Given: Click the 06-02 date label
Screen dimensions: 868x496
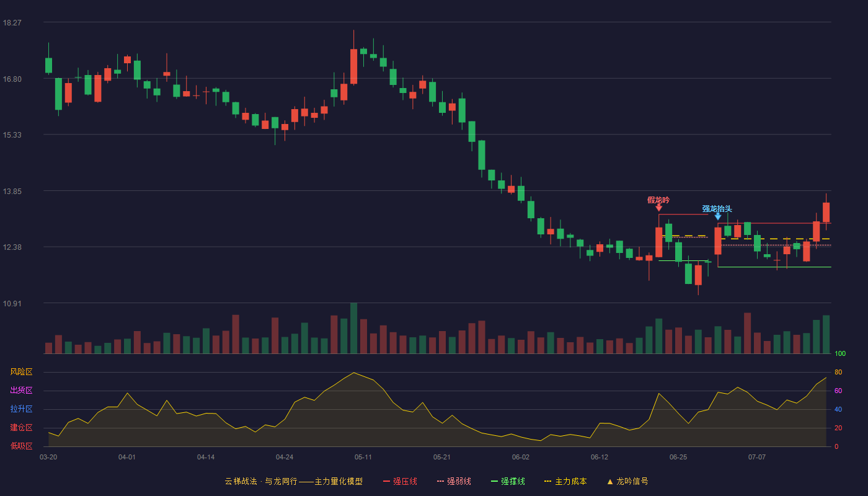Looking at the screenshot, I should pyautogui.click(x=521, y=457).
